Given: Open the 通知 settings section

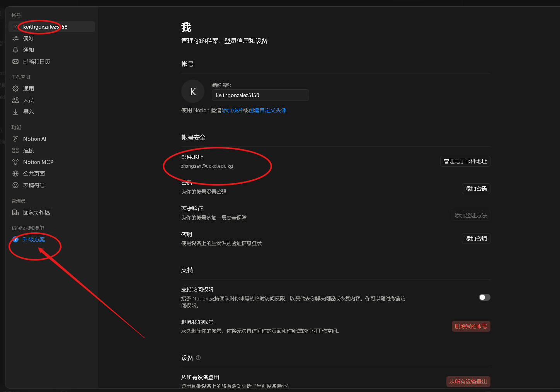Looking at the screenshot, I should coord(52,50).
